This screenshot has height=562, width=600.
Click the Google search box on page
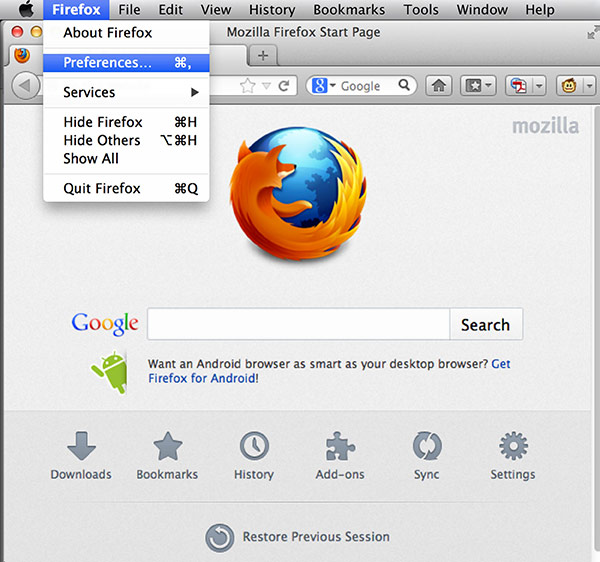[298, 324]
